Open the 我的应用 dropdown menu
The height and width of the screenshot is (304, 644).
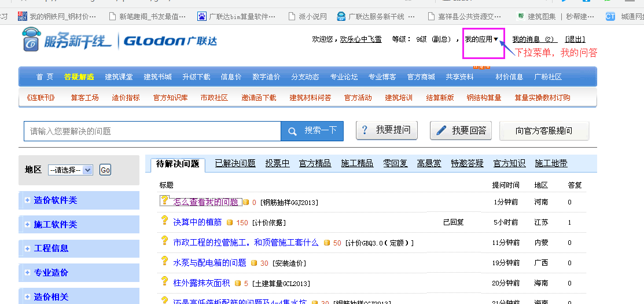[482, 39]
